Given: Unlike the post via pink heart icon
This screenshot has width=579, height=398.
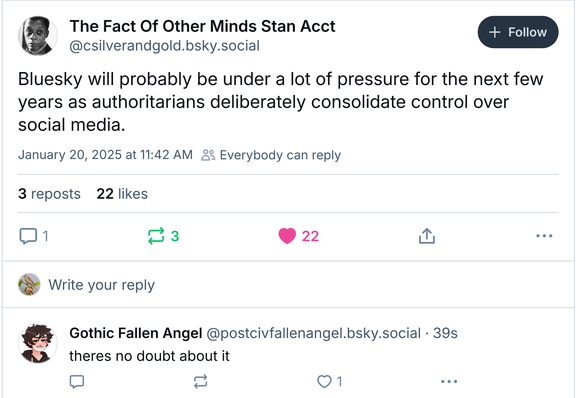Looking at the screenshot, I should 287,236.
